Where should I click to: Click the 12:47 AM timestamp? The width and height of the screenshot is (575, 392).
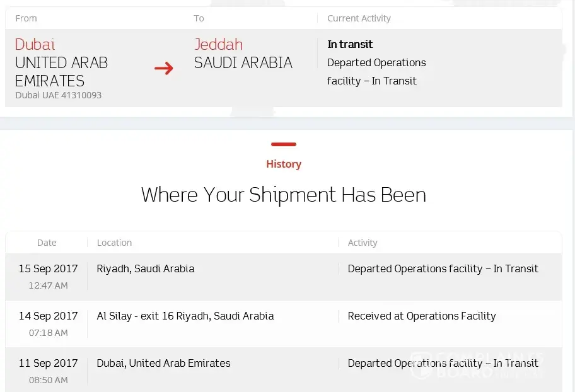[48, 285]
